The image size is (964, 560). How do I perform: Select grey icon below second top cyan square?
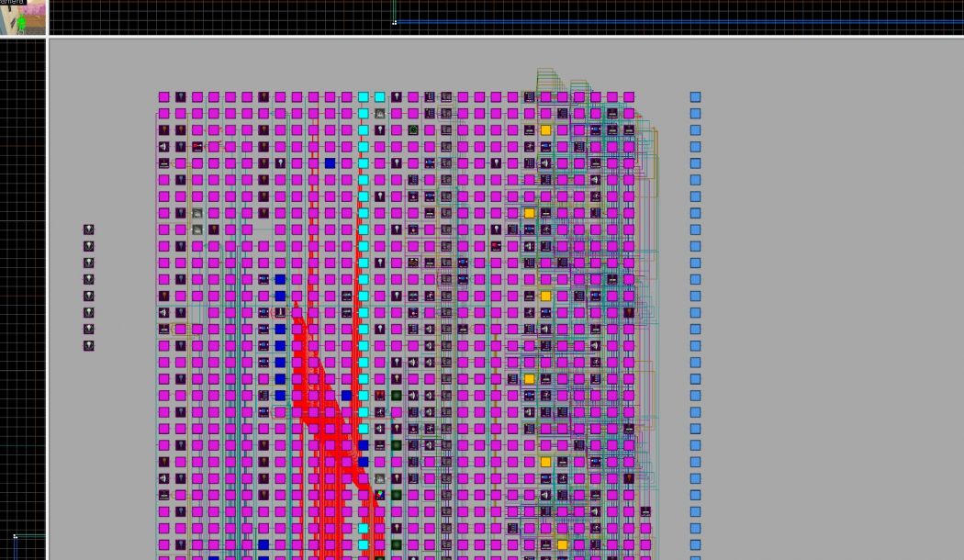pos(380,113)
